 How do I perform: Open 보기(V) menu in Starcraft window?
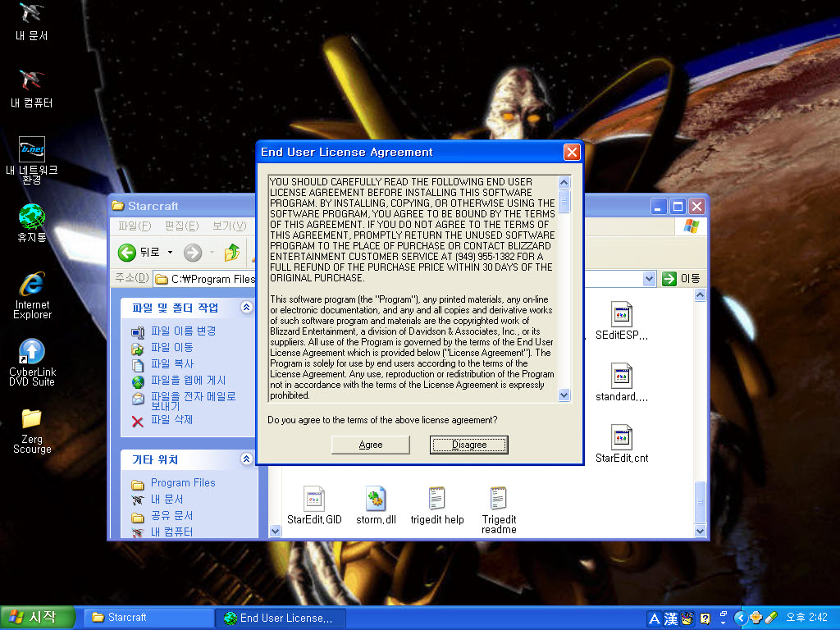230,226
